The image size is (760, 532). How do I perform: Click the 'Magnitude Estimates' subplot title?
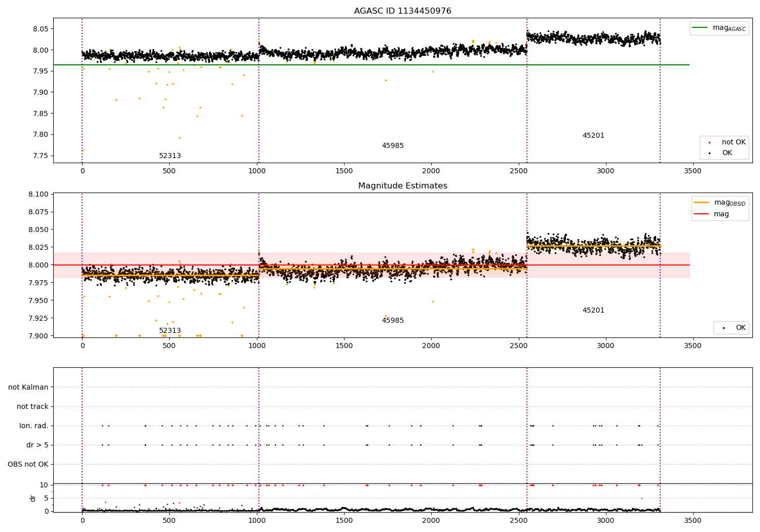tap(402, 186)
